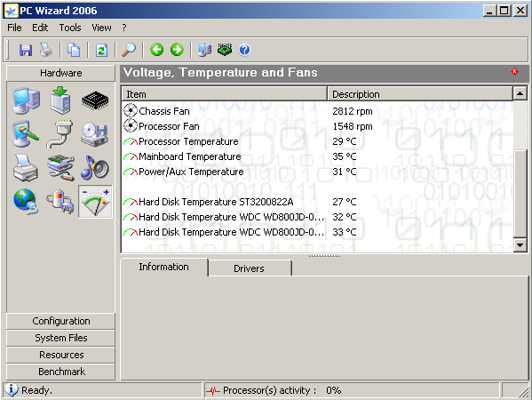This screenshot has height=400, width=532.
Task: Open the Network globe icon
Action: point(26,201)
